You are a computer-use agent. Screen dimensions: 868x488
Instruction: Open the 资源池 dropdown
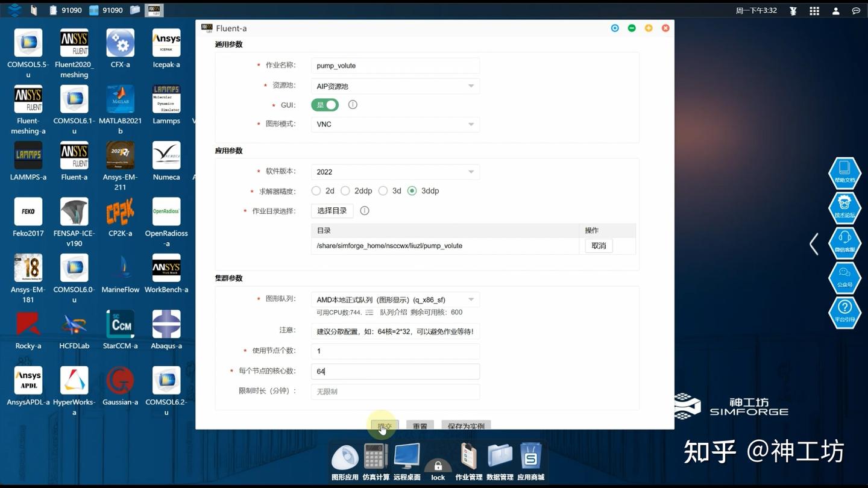click(395, 86)
